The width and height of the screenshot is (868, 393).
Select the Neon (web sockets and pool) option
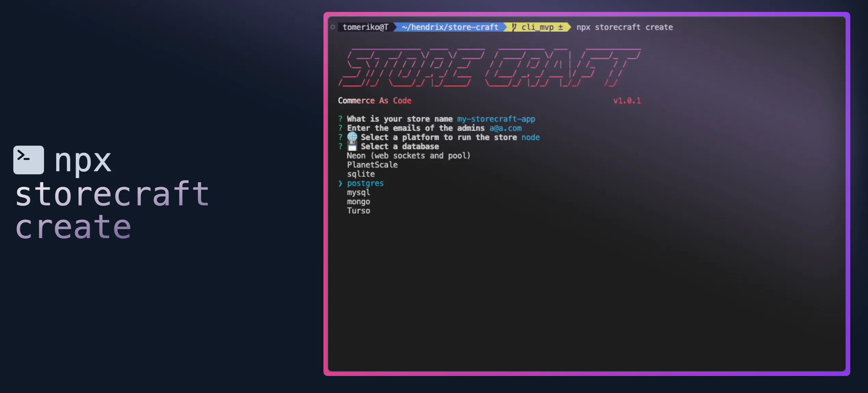click(x=408, y=156)
